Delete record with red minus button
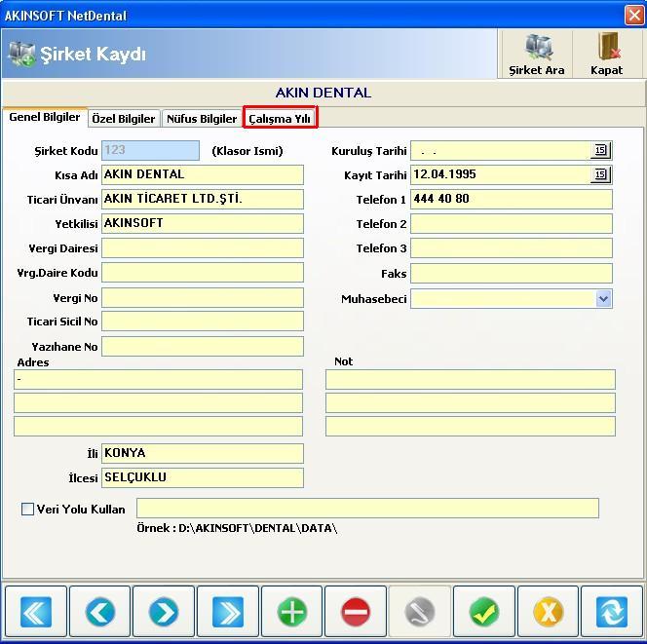The image size is (647, 644). pyautogui.click(x=356, y=612)
